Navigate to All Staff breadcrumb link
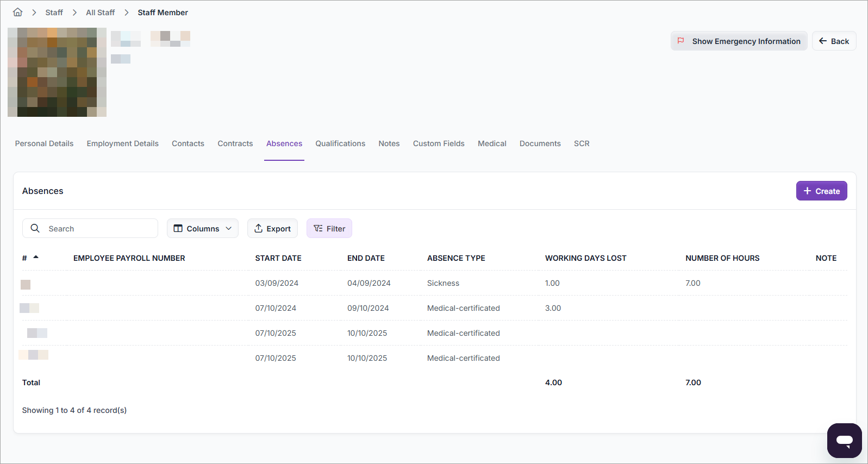 point(100,12)
